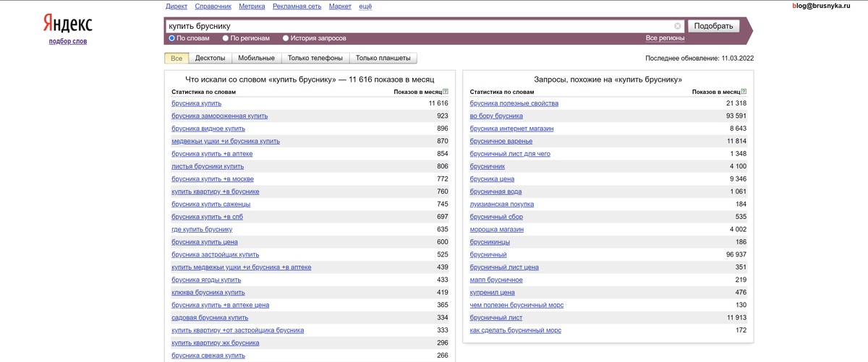Open query 'брусника видное купить'
The width and height of the screenshot is (868, 362).
[208, 129]
